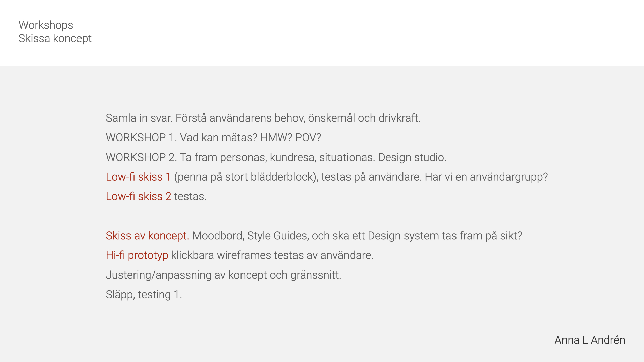Click the red 'Skiss av koncept.' text
The height and width of the screenshot is (362, 644).
(148, 236)
